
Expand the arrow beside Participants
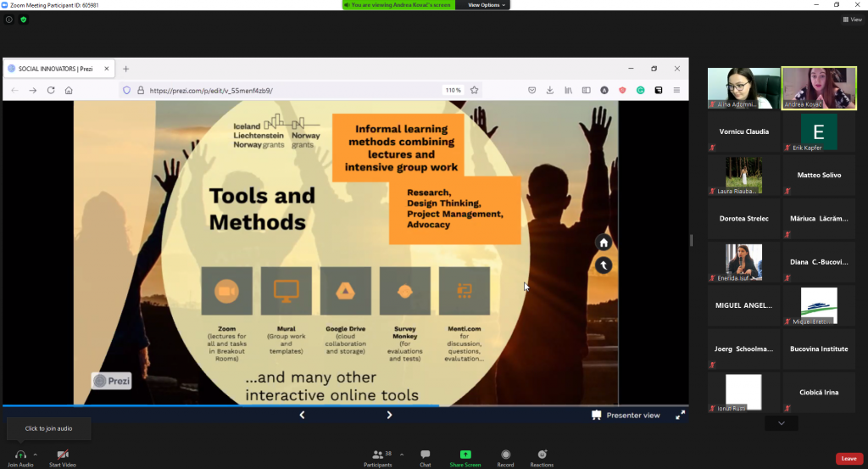402,455
